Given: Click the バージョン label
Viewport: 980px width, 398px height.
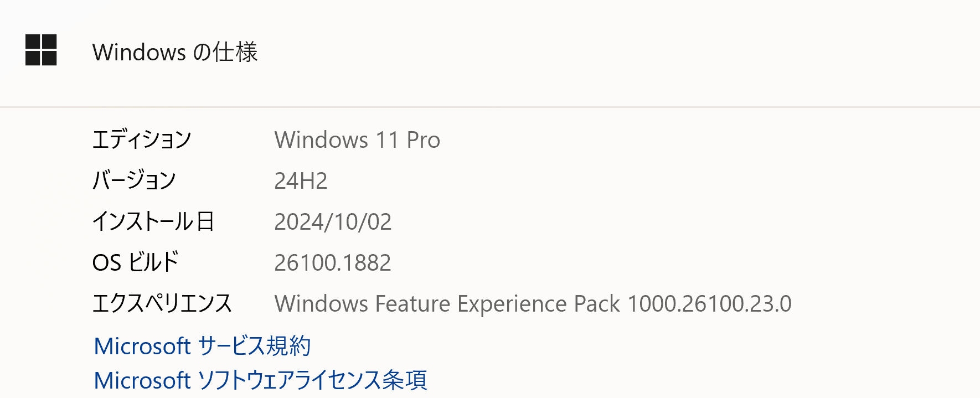Looking at the screenshot, I should point(134,180).
